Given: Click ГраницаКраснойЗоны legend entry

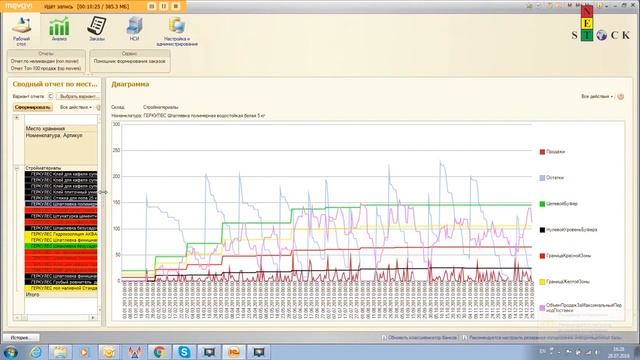Looking at the screenshot, I should tap(565, 256).
